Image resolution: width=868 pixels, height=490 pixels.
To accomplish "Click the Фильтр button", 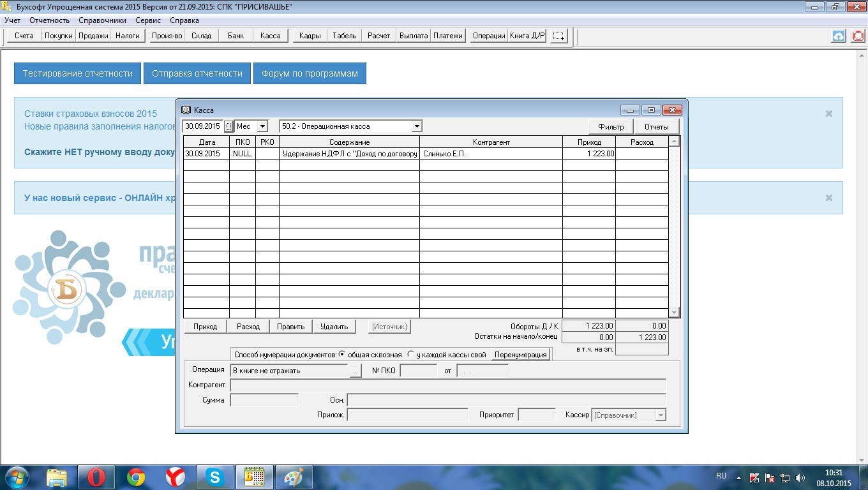I will tap(611, 127).
